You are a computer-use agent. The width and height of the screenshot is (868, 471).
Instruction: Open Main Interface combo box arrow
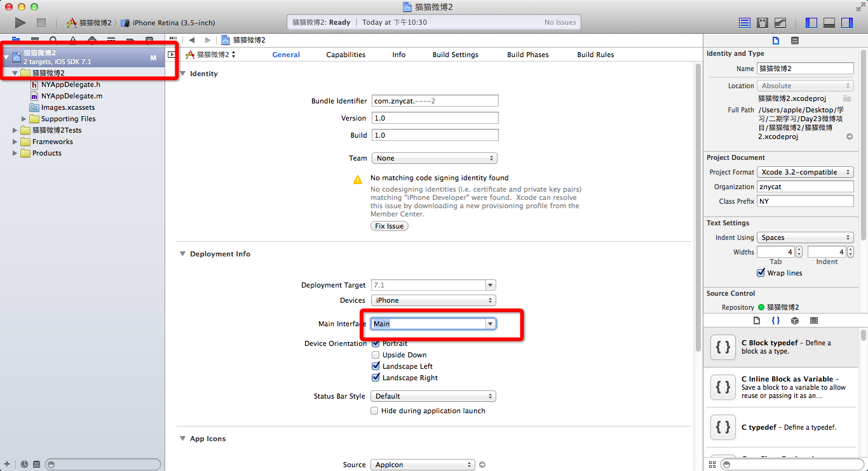coord(490,324)
